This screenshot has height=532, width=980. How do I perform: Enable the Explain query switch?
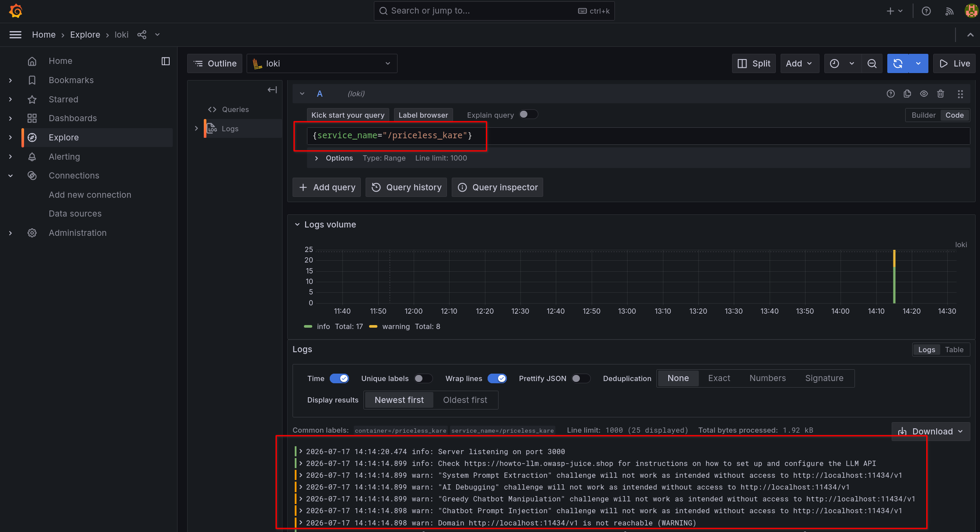coord(528,115)
